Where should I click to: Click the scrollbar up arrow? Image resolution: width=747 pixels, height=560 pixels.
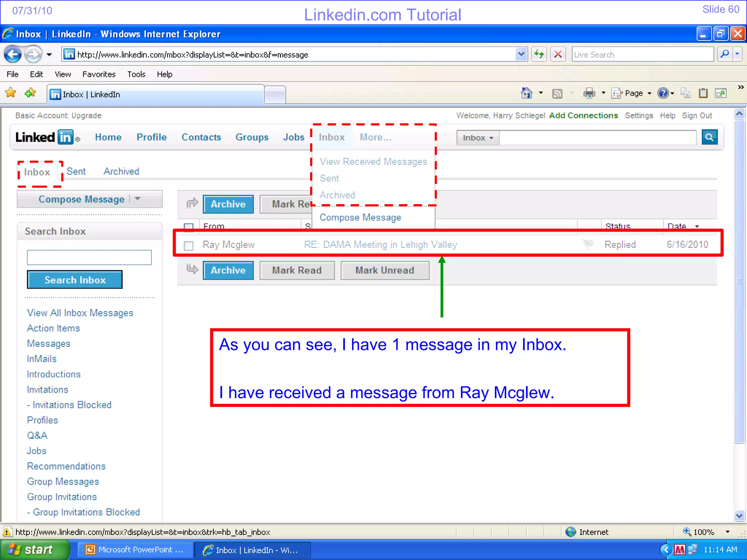739,114
